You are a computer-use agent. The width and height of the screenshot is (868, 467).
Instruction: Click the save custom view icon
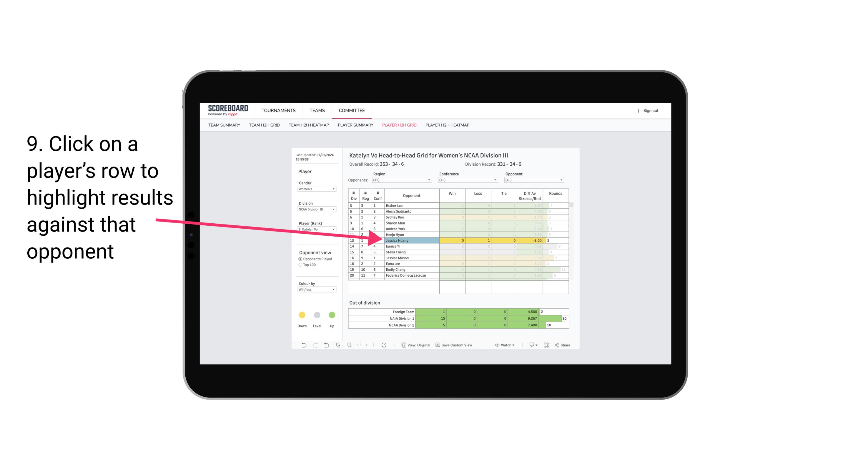(438, 346)
